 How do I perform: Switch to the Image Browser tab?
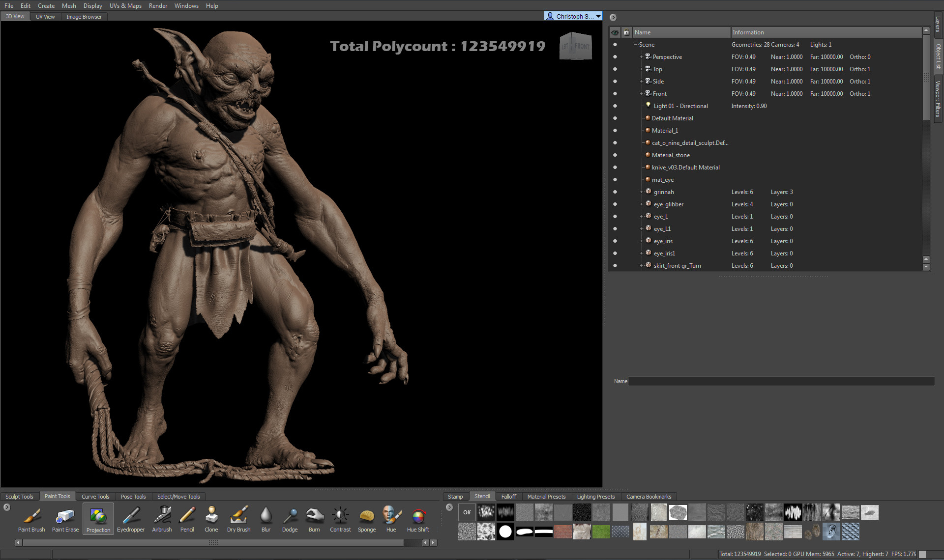point(84,17)
